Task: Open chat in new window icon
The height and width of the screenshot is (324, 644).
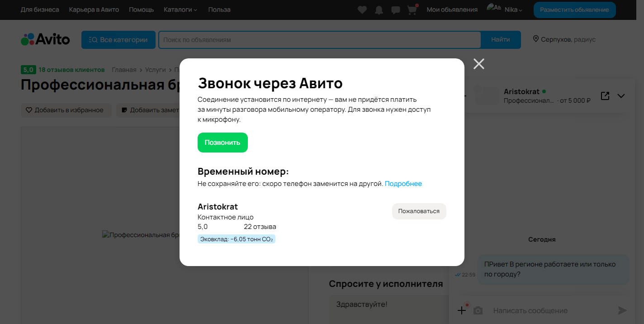Action: click(605, 96)
